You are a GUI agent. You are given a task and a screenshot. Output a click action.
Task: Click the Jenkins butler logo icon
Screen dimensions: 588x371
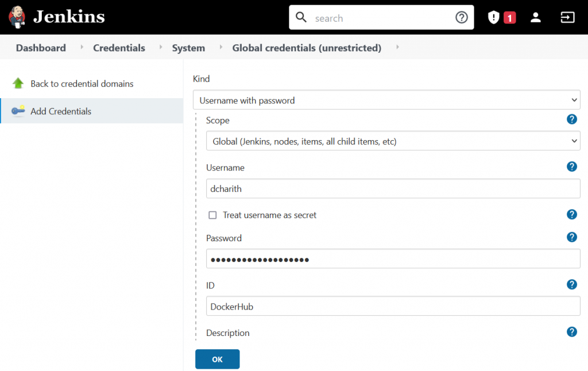pos(17,17)
